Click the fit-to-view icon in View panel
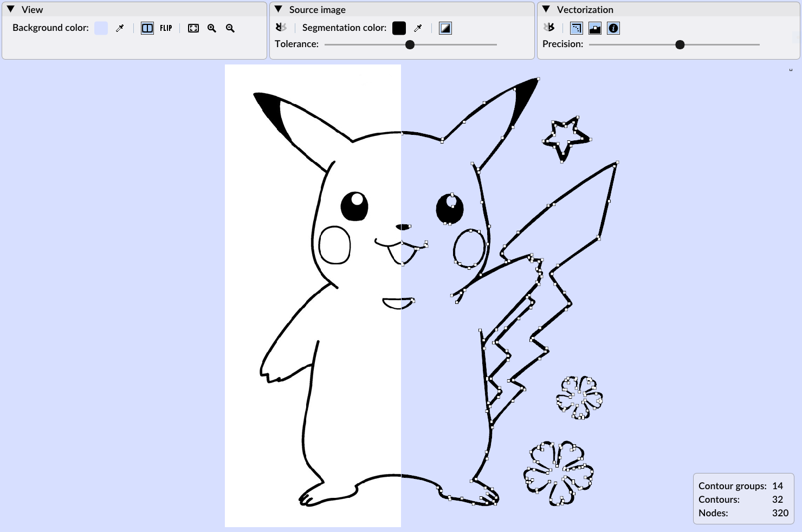 tap(193, 28)
